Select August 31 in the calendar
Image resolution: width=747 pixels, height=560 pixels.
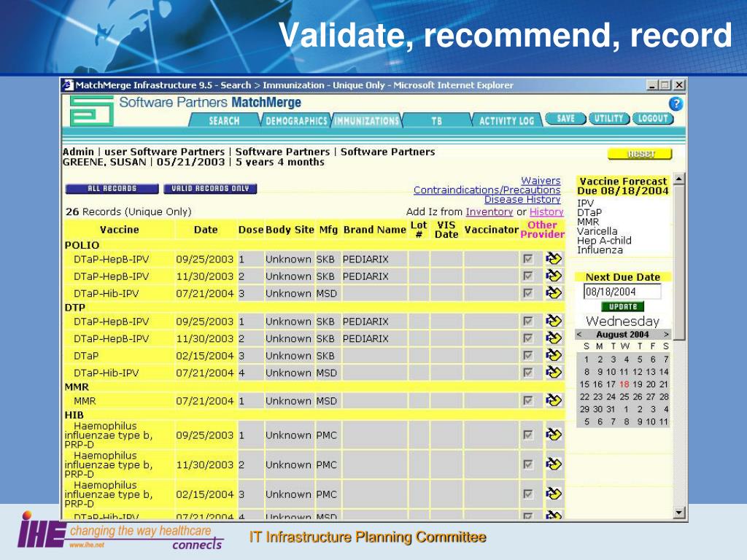pyautogui.click(x=611, y=409)
